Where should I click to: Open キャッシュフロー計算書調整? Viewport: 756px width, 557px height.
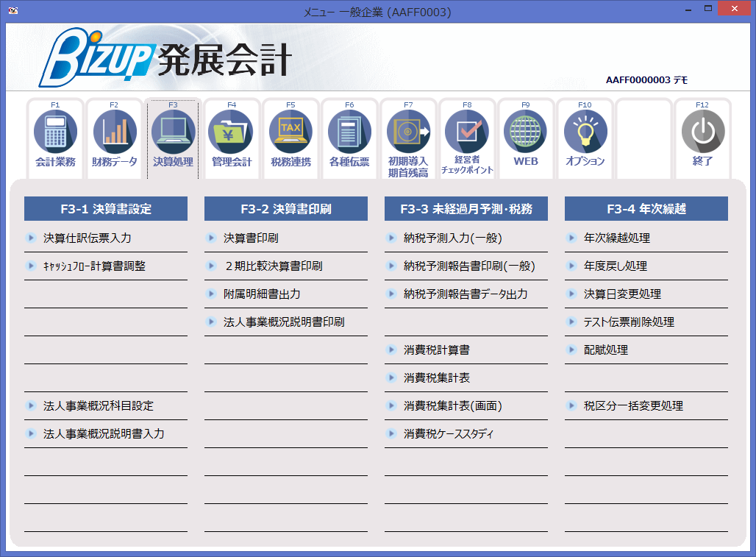(78, 265)
